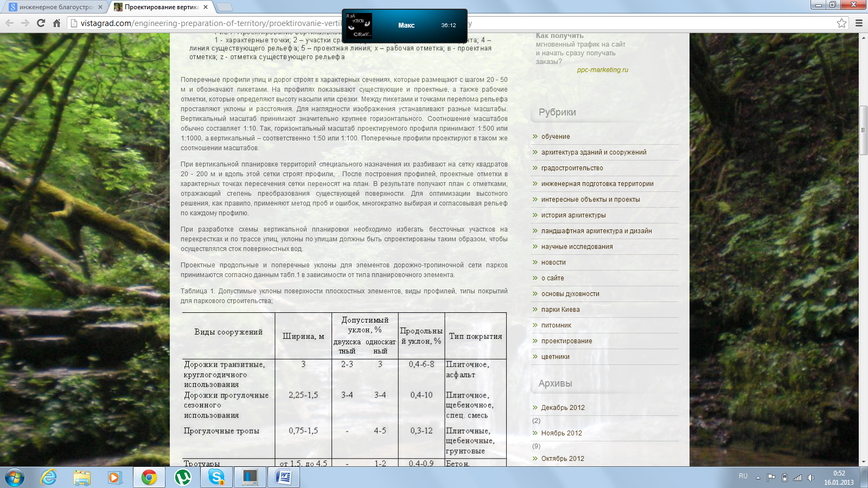Select the "Проектирование вертик" tab
This screenshot has width=868, height=488.
click(x=162, y=7)
